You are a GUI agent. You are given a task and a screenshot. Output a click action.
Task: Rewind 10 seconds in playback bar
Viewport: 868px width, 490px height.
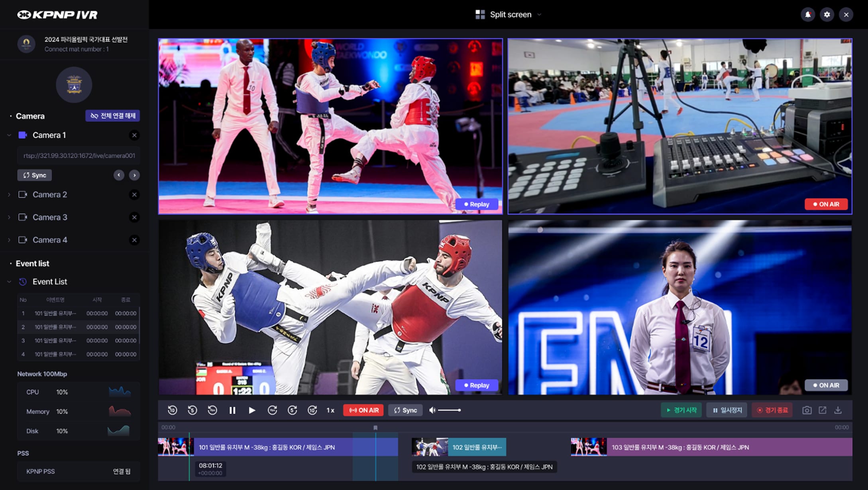tap(172, 410)
